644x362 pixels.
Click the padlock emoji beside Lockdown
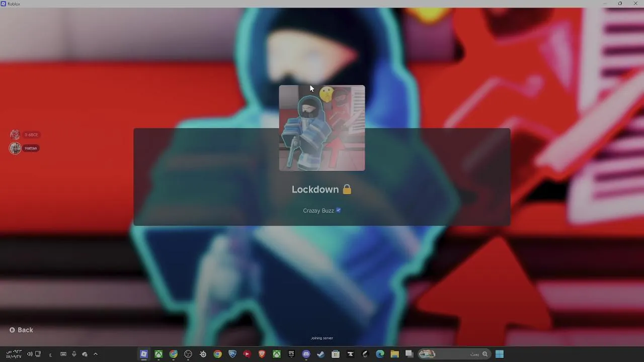(x=347, y=189)
